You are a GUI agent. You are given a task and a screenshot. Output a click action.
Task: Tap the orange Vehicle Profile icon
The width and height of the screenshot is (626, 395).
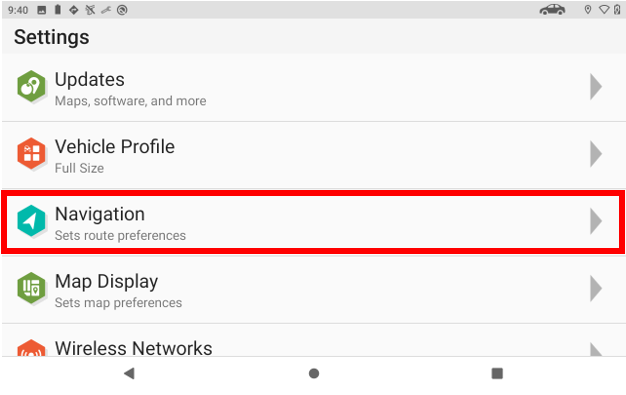pyautogui.click(x=31, y=153)
